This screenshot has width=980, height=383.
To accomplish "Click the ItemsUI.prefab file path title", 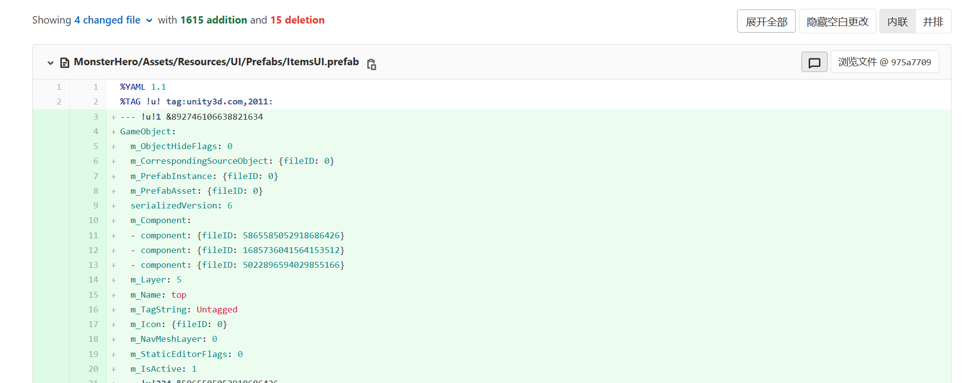I will pos(216,62).
